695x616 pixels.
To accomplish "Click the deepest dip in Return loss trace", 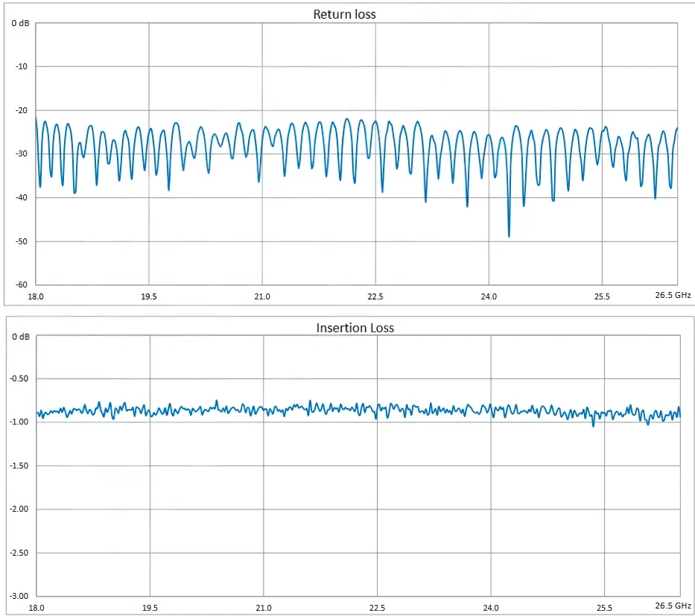I will click(x=509, y=236).
